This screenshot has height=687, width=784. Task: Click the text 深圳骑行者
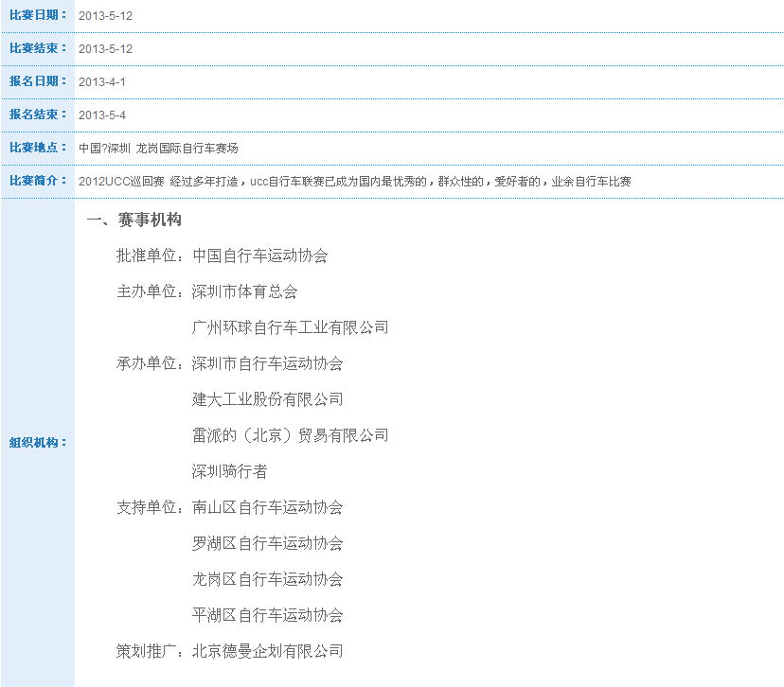pyautogui.click(x=229, y=471)
